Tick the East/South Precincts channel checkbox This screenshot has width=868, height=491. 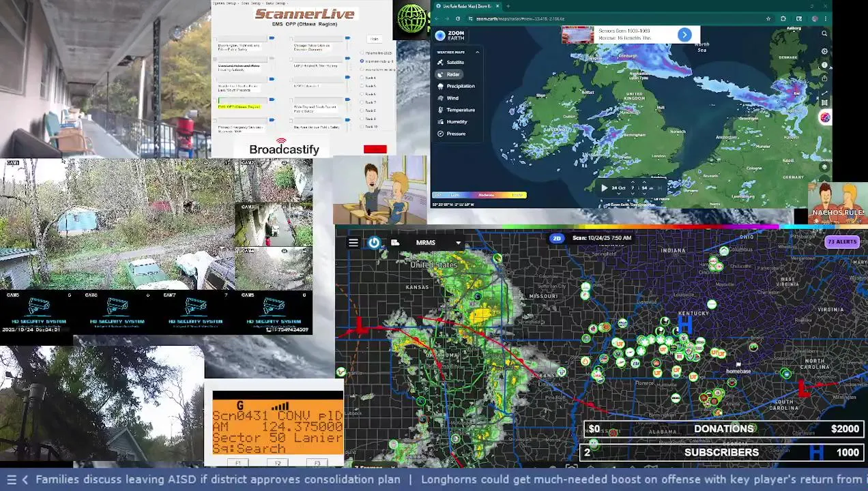point(215,80)
